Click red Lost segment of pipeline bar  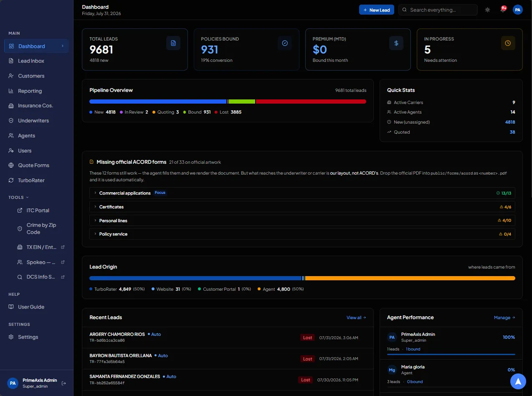(311, 102)
